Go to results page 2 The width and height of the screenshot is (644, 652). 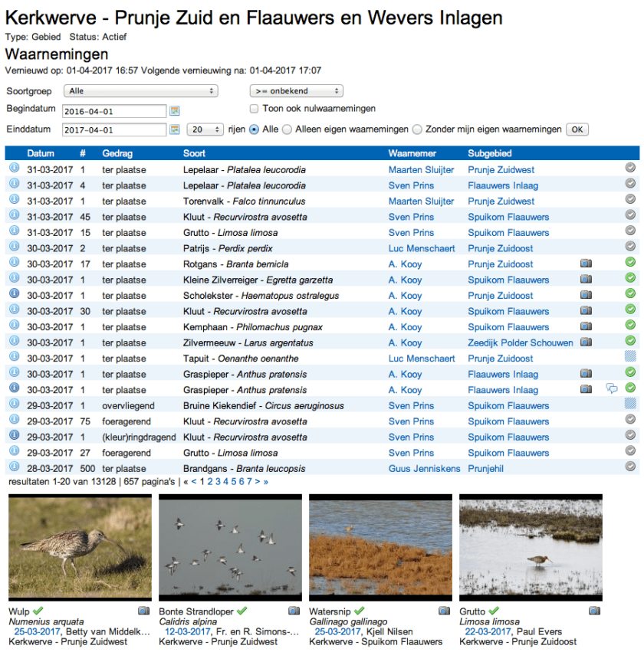point(210,482)
